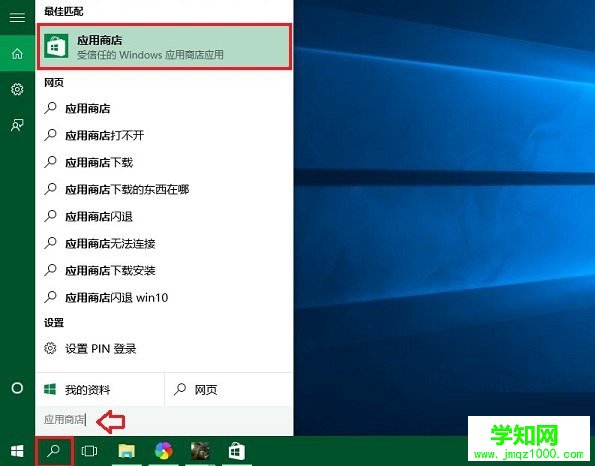Select the 应用商店下载 web suggestion

(x=164, y=162)
